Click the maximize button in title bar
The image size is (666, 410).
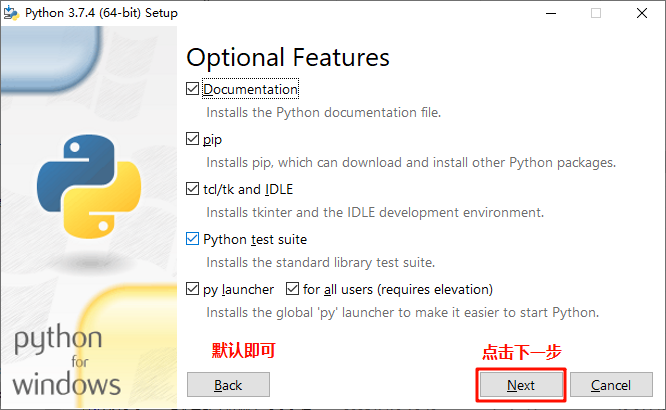coord(596,13)
